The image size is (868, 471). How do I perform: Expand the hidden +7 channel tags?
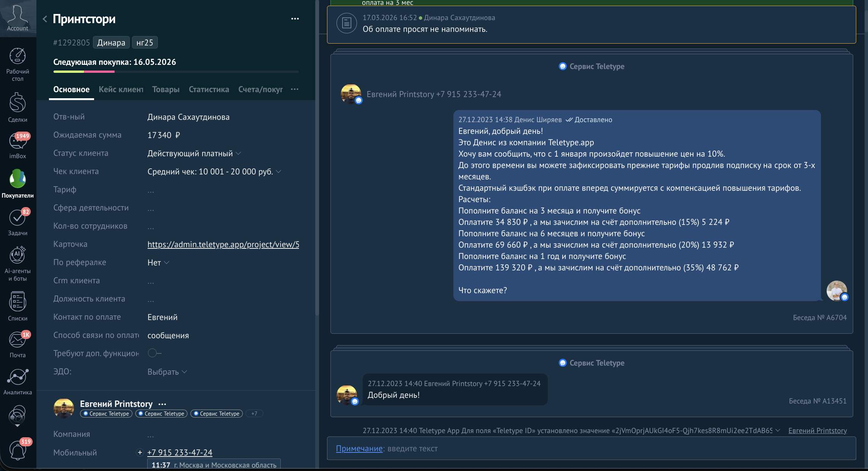click(254, 414)
